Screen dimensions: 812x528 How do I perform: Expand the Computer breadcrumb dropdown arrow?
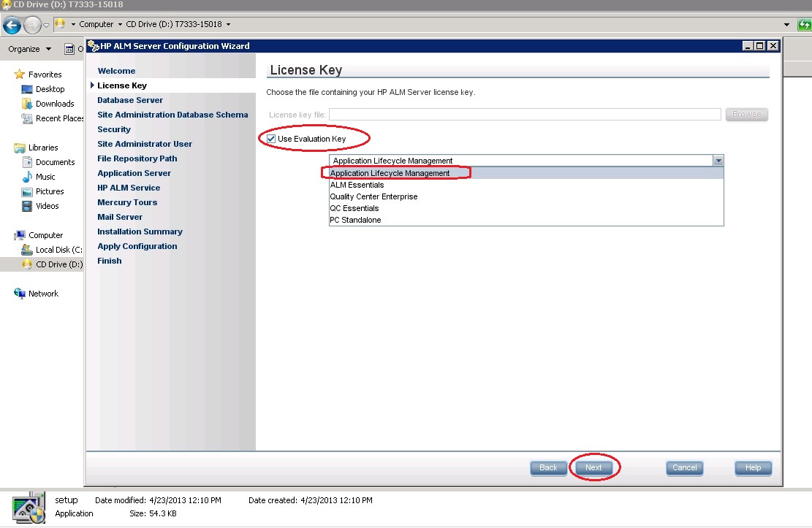[120, 24]
